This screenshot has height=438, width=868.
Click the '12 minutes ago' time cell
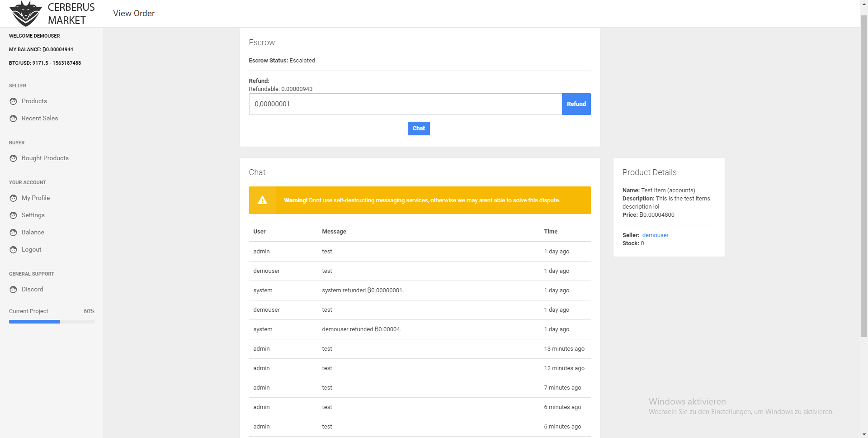(x=564, y=368)
